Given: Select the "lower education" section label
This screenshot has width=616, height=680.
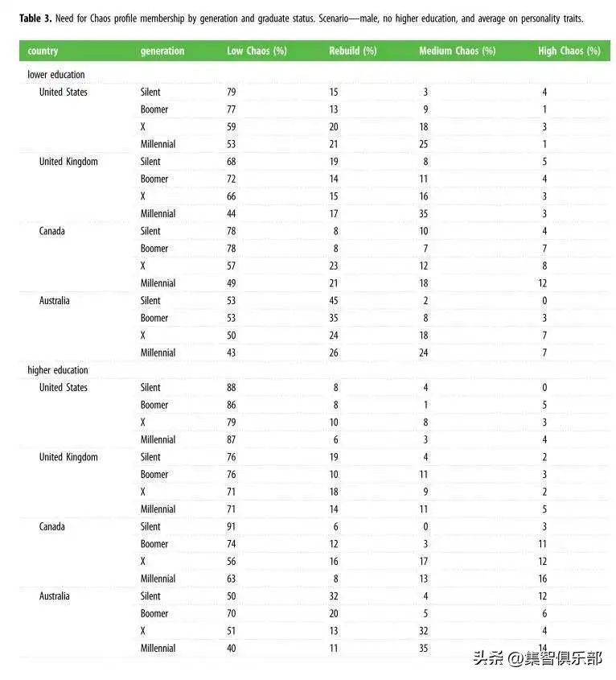Looking at the screenshot, I should click(x=56, y=75).
